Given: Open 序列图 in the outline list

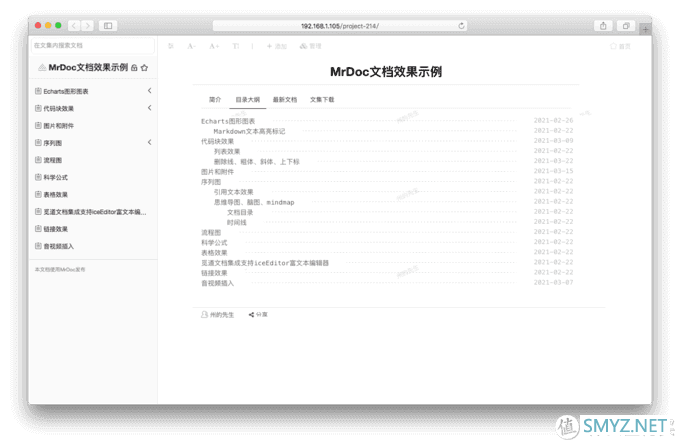Looking at the screenshot, I should [211, 182].
